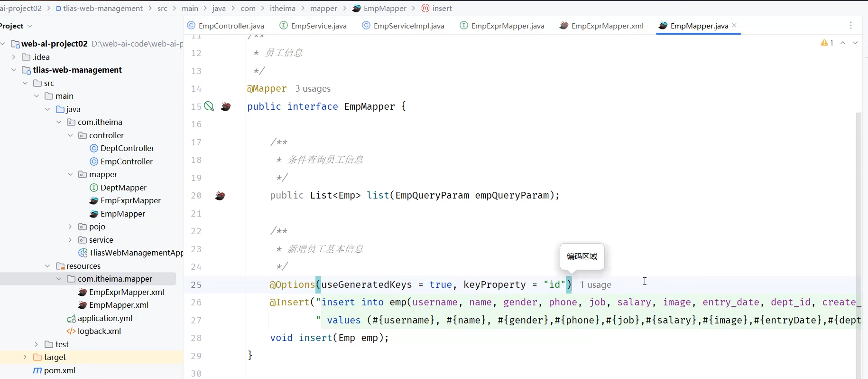
Task: Open logback.xml file
Action: tap(94, 331)
